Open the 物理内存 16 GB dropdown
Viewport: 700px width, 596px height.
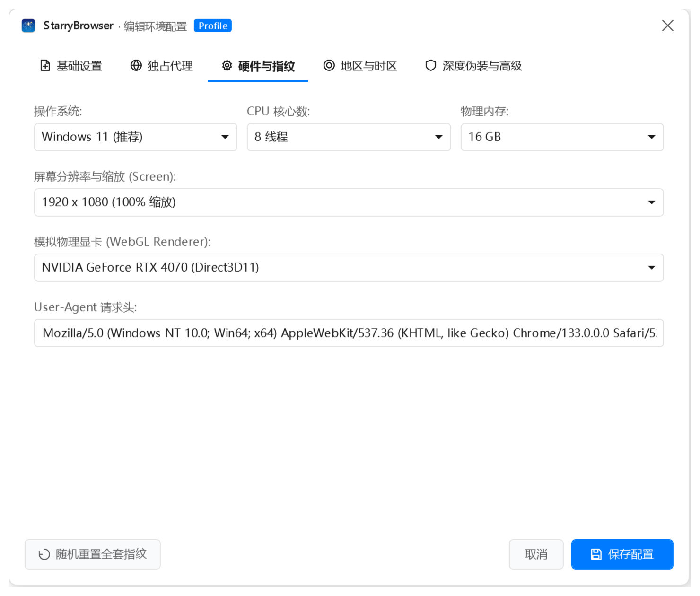pos(562,137)
